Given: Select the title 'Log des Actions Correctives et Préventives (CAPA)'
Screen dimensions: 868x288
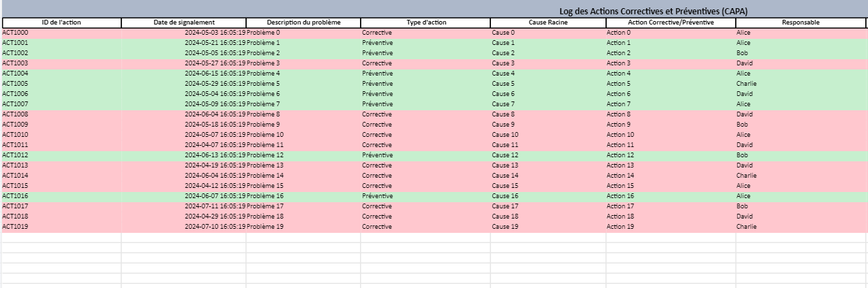Looking at the screenshot, I should point(654,11).
